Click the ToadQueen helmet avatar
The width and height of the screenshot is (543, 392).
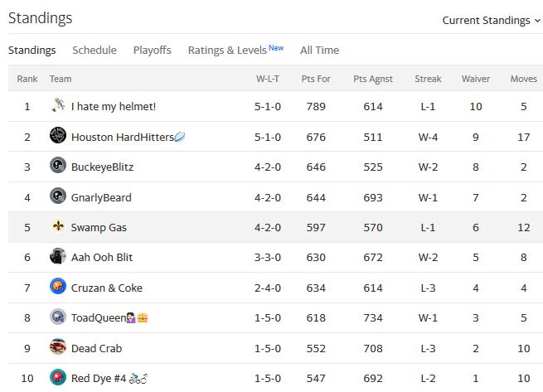click(x=58, y=317)
